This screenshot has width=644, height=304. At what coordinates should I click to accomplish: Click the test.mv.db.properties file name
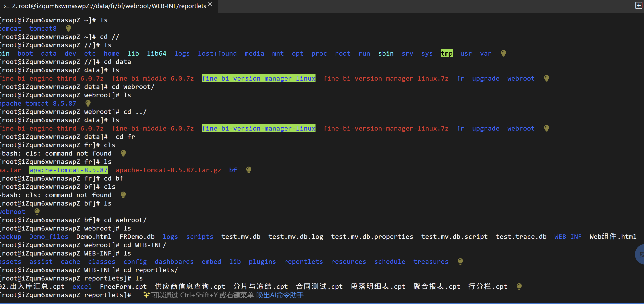tap(372, 237)
